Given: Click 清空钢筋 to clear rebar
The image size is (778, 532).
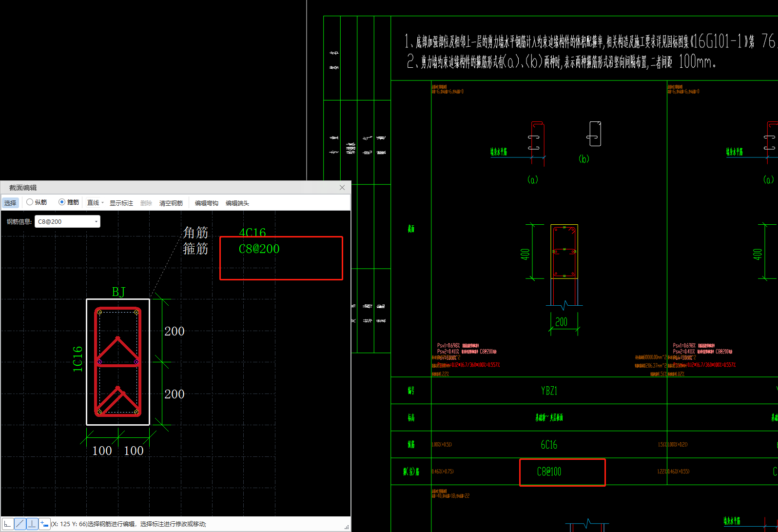Looking at the screenshot, I should (171, 203).
